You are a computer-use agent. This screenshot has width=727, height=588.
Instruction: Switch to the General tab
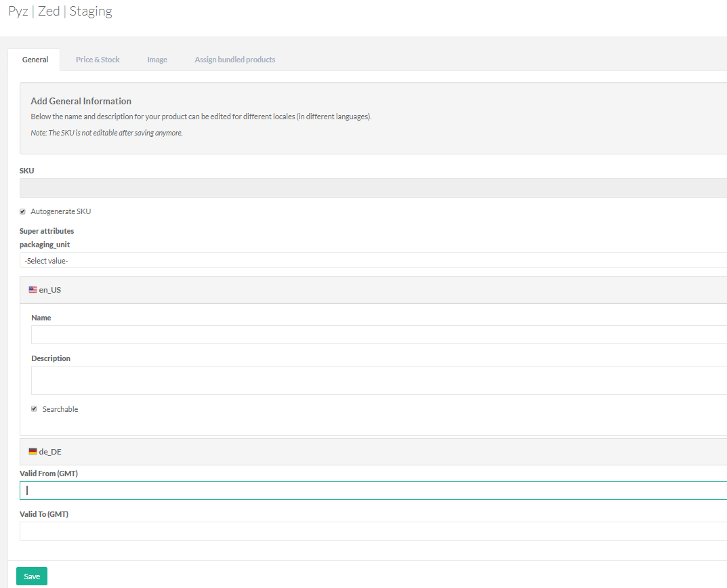click(x=35, y=60)
